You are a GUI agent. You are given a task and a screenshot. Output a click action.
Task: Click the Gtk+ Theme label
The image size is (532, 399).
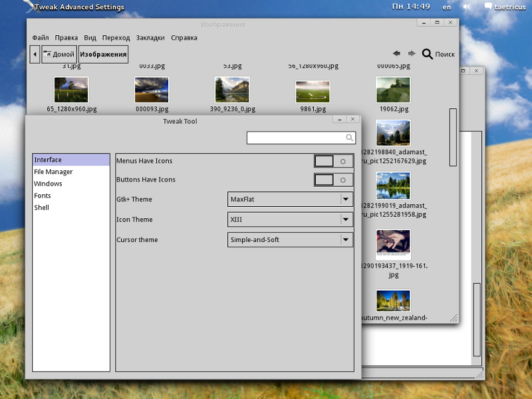(134, 199)
